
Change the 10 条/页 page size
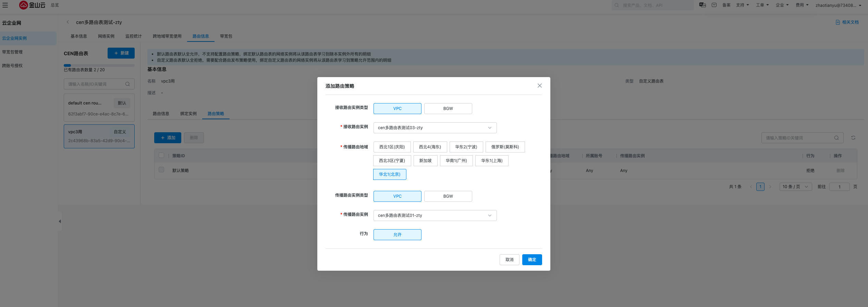click(x=796, y=187)
